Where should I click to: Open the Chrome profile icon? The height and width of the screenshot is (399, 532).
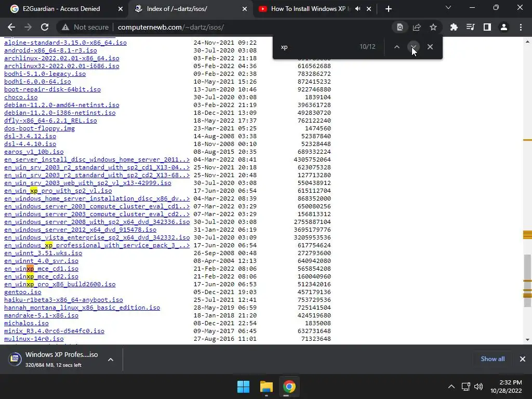click(504, 27)
